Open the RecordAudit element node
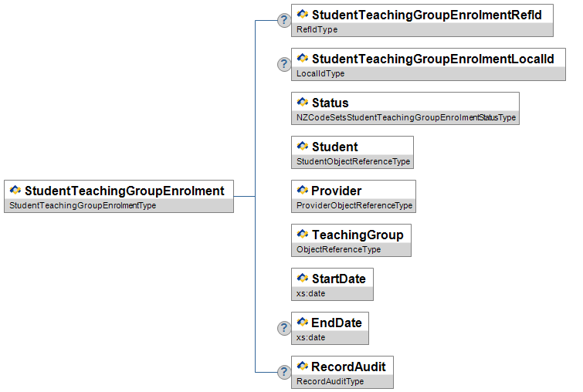 (347, 367)
